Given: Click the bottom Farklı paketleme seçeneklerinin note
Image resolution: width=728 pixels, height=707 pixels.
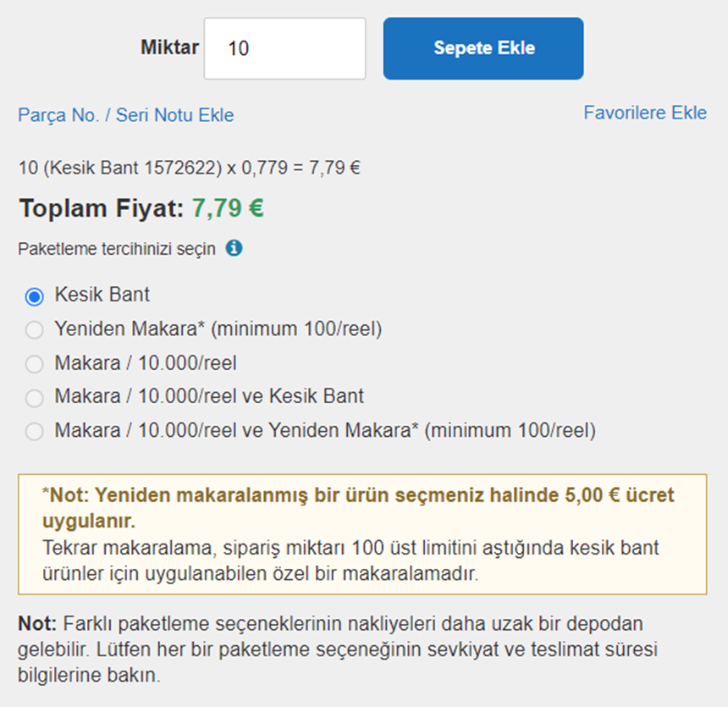Looking at the screenshot, I should point(338,649).
